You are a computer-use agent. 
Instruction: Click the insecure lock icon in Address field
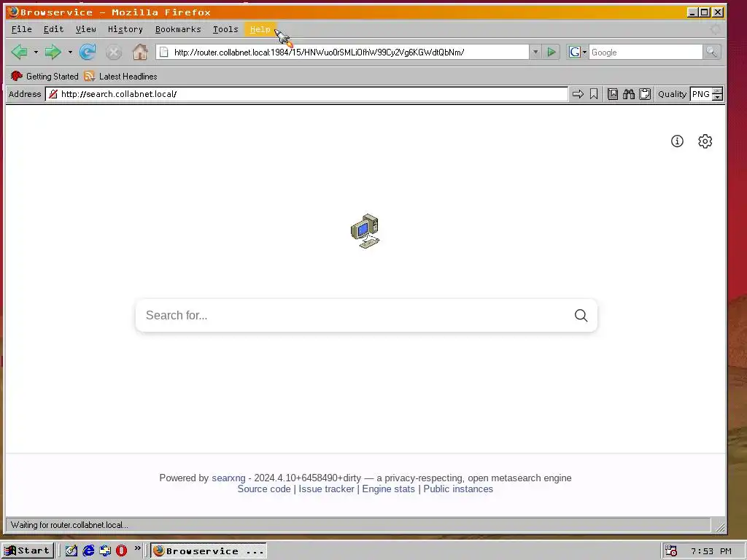point(53,94)
